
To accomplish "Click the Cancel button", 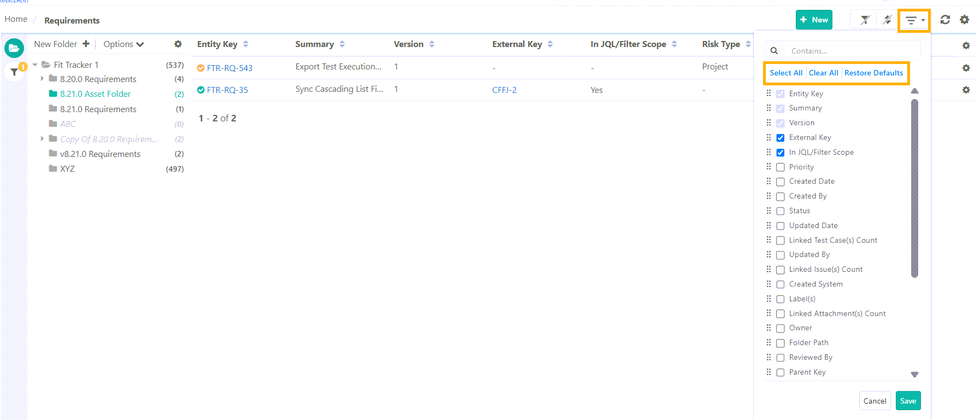I will 875,401.
